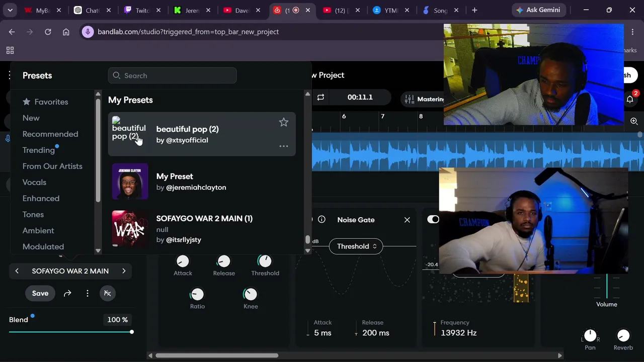Select the Favorites category
The width and height of the screenshot is (644, 362).
tap(45, 102)
